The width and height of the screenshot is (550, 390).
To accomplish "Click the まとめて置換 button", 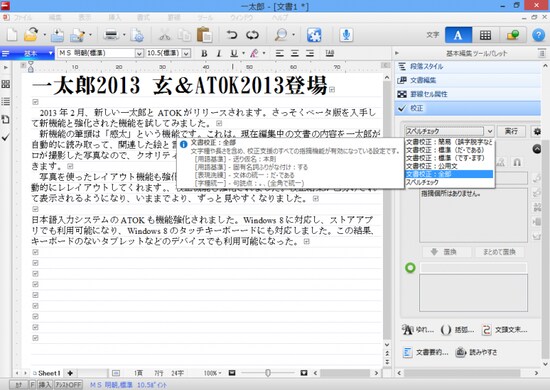I will click(499, 252).
